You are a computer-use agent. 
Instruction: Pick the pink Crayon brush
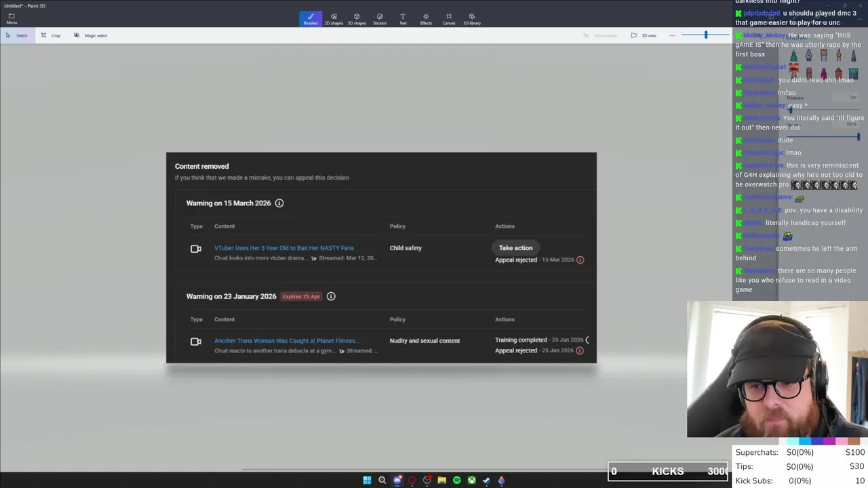824,73
